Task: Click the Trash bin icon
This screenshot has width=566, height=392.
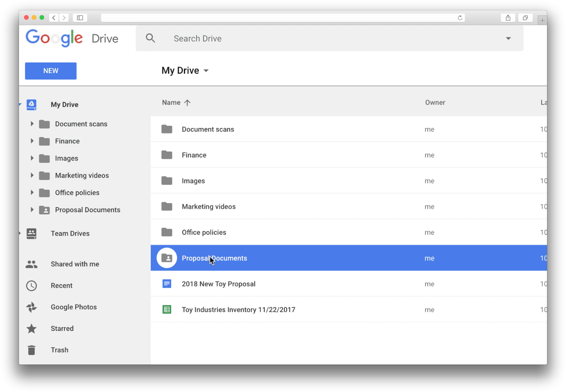Action: pos(31,350)
